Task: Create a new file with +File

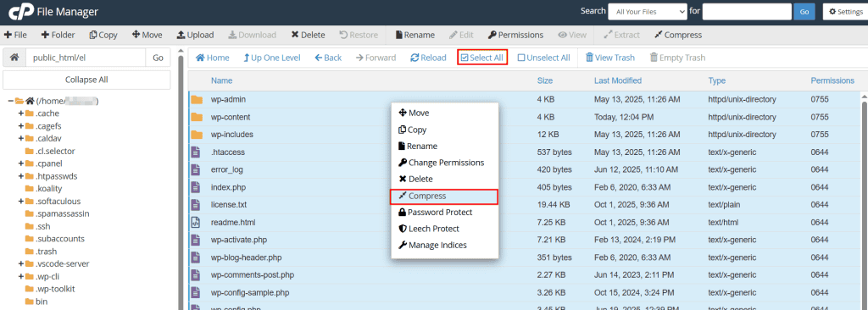Action: click(15, 35)
